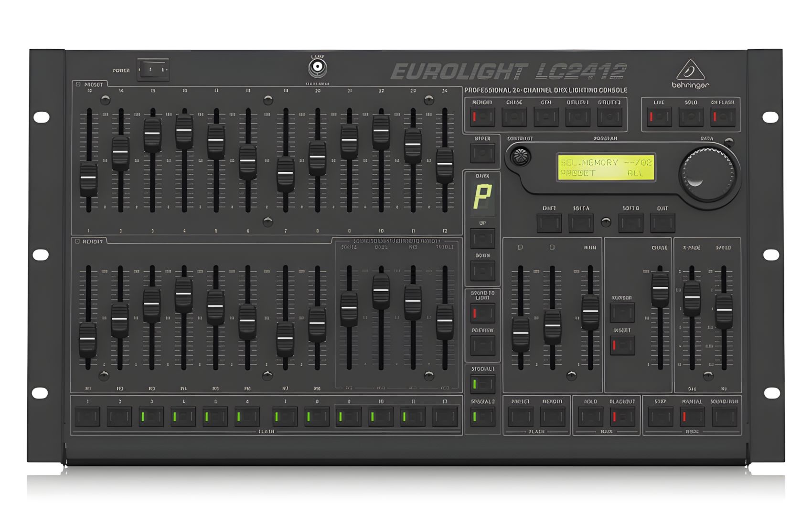
Task: Tap channel flash button 1
Action: click(88, 417)
